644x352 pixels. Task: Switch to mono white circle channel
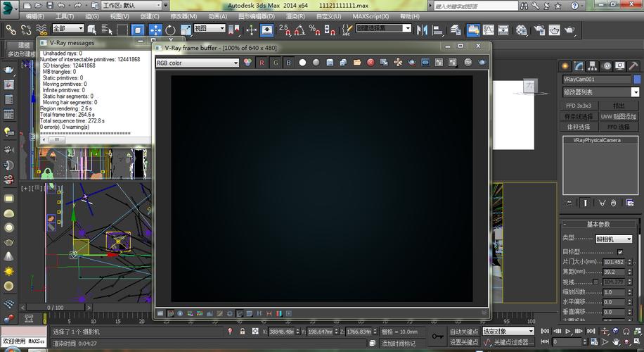(302, 63)
